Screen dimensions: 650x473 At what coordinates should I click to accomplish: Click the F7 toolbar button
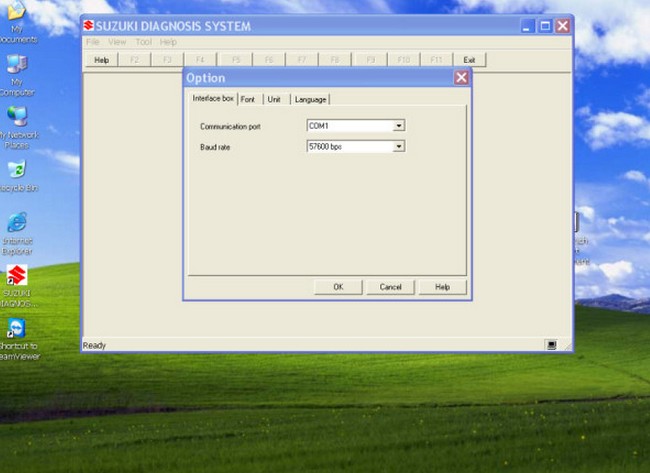302,60
